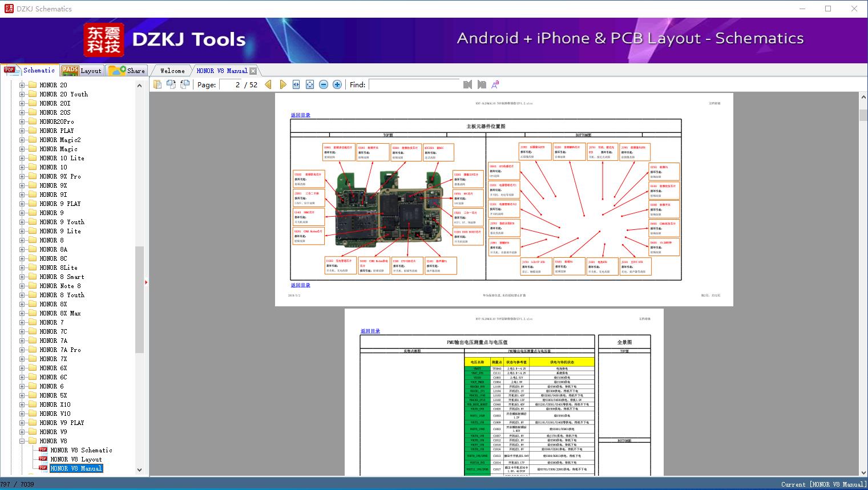Image resolution: width=868 pixels, height=490 pixels.
Task: Click the PDF icon of HONOR V8 Manual
Action: pos(43,468)
